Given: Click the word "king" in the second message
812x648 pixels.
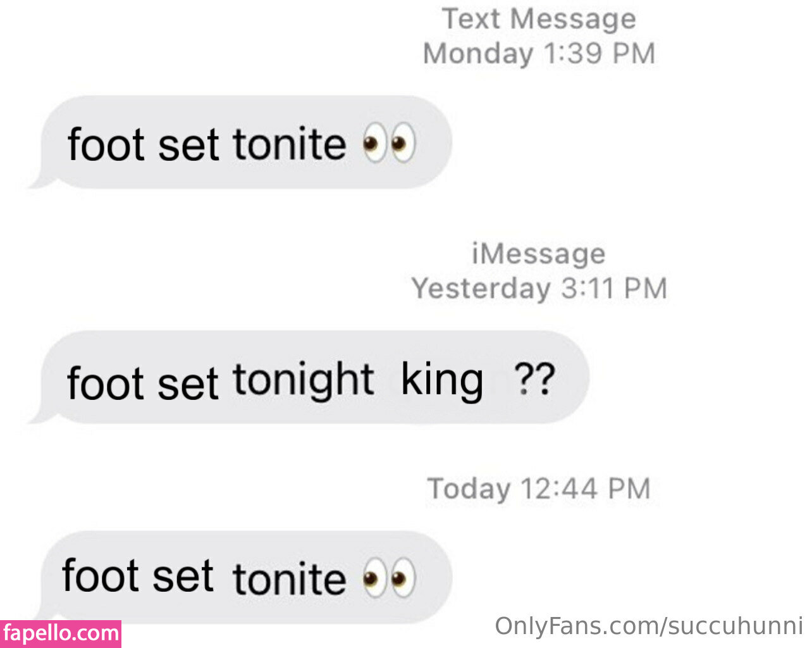Looking at the screenshot, I should (442, 380).
